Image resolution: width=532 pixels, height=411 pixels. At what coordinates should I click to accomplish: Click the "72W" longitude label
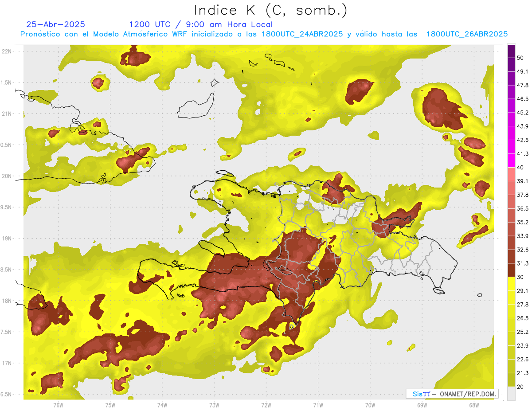[266, 405]
